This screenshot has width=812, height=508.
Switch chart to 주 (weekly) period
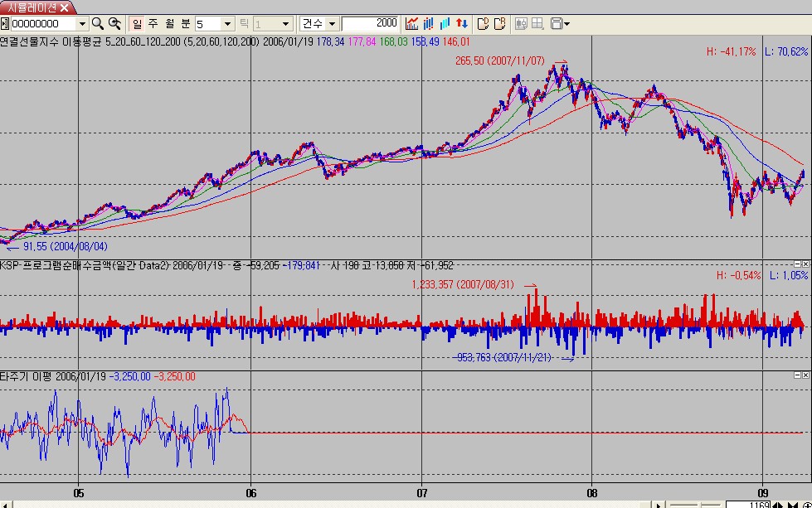pos(153,24)
